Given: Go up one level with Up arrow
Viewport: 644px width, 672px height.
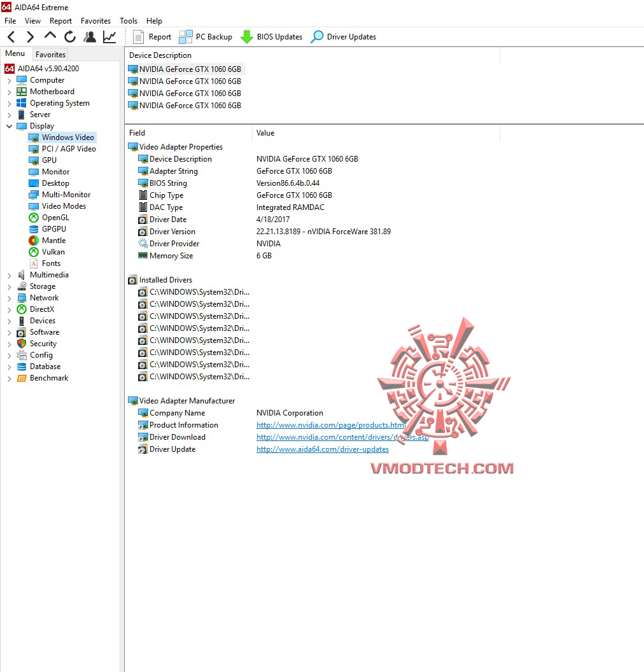Looking at the screenshot, I should [x=50, y=36].
